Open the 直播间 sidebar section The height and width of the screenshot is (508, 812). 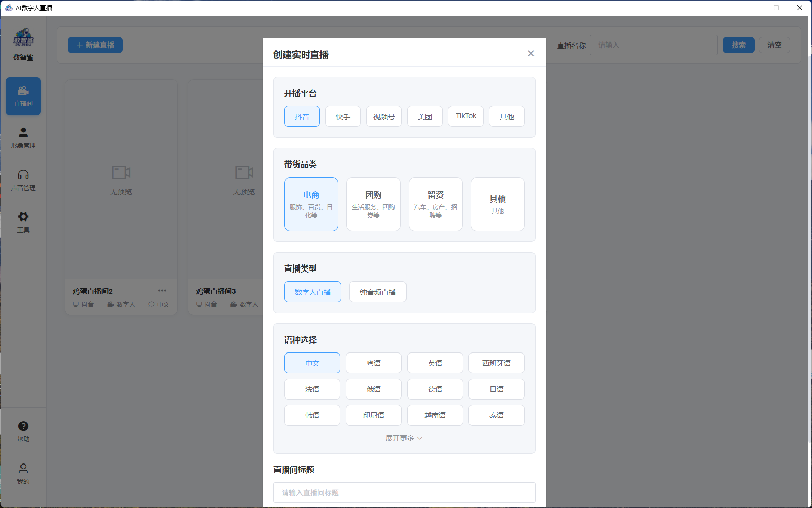click(23, 96)
